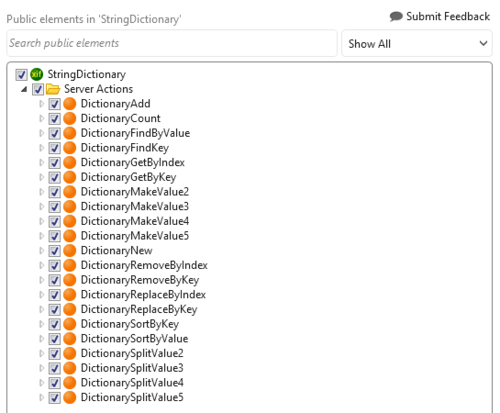Click the orange DictionarySortByValue action icon

[x=70, y=338]
